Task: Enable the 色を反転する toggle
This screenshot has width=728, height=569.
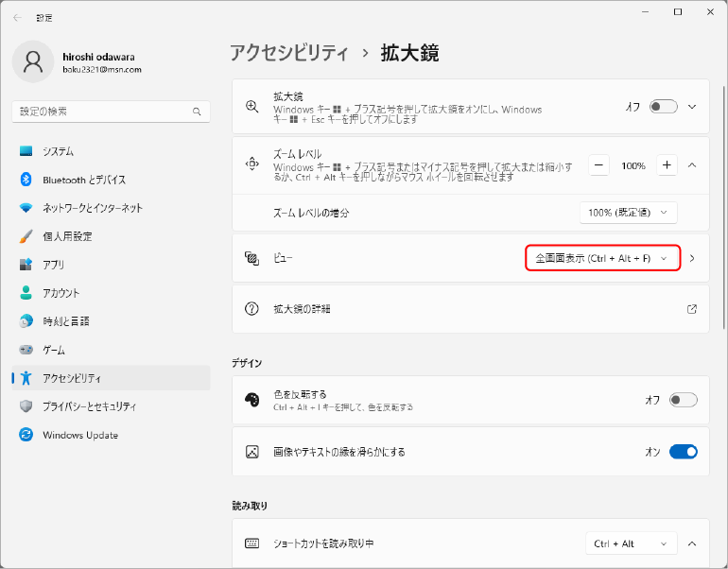Action: (x=683, y=400)
